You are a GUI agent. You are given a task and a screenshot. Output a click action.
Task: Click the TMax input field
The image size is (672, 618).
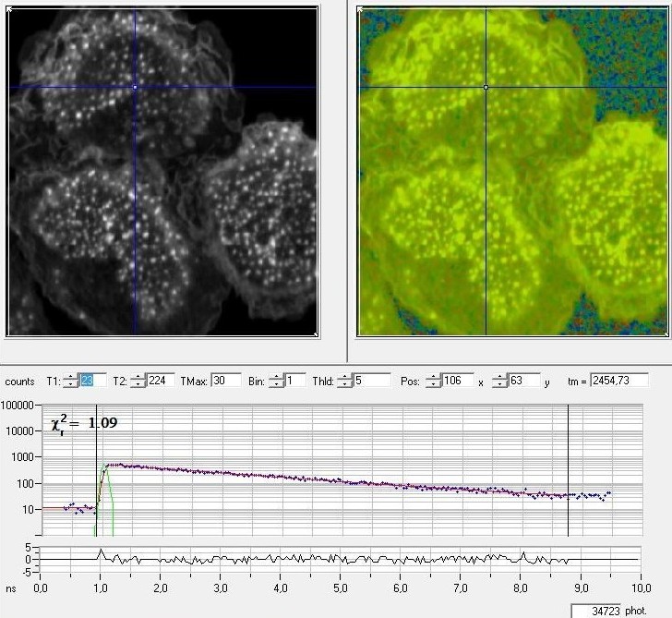tap(226, 381)
